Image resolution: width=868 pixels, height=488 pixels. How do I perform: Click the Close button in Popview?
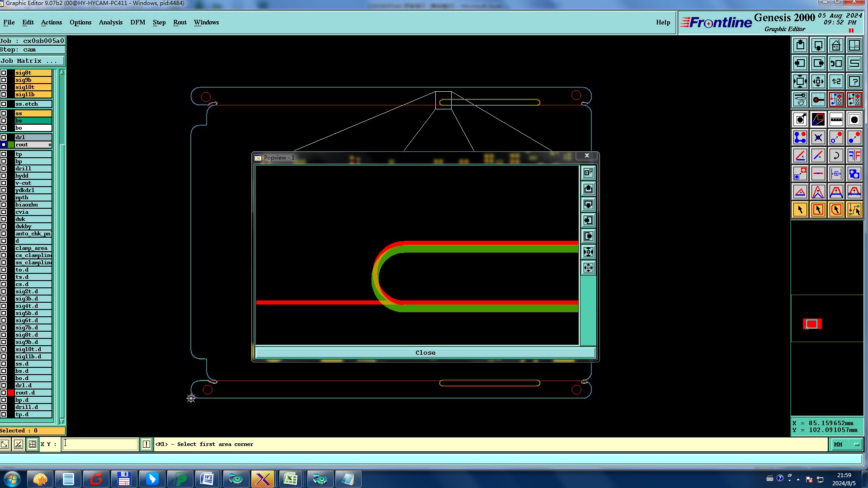tap(425, 353)
